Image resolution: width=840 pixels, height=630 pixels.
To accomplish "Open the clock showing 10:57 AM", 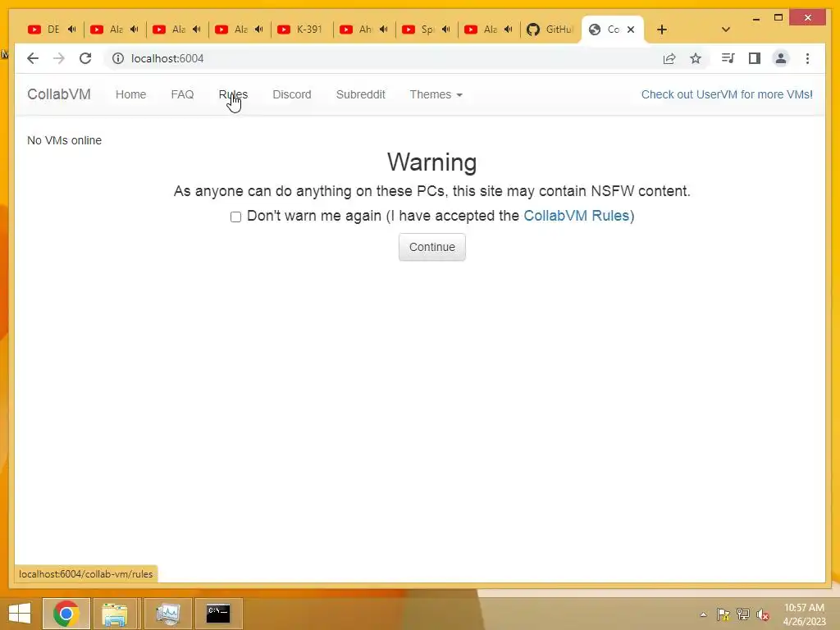I will [804, 614].
